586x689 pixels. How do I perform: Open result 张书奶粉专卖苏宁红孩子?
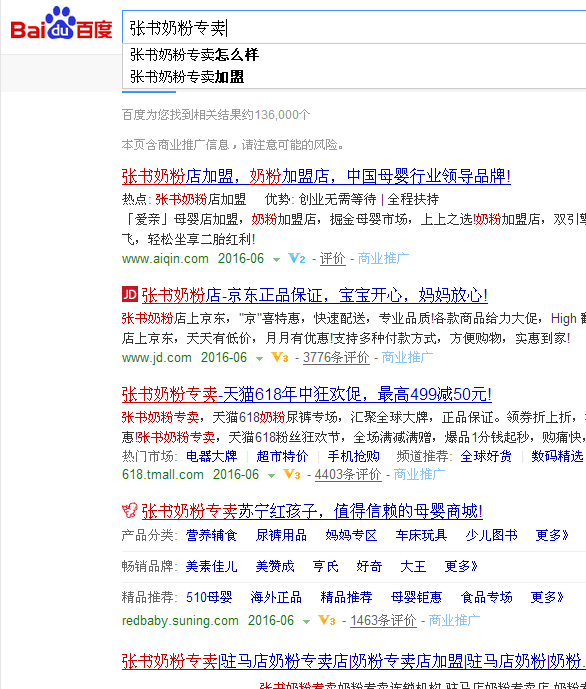point(312,511)
